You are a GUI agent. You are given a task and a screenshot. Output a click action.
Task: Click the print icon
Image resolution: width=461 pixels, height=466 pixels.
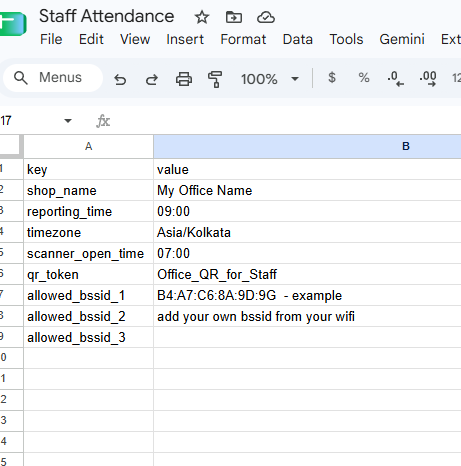184,79
